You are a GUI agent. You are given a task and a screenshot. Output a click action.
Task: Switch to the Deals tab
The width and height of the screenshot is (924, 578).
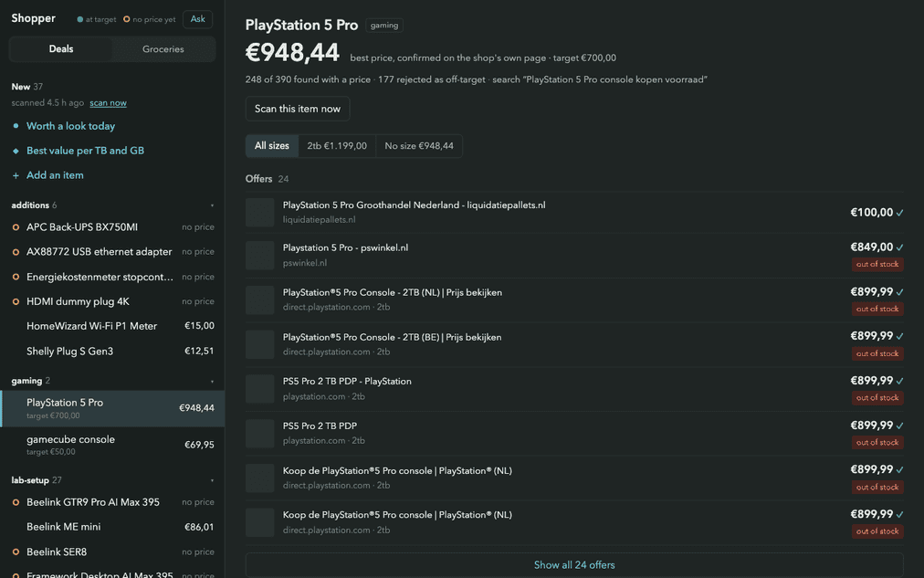(x=60, y=49)
